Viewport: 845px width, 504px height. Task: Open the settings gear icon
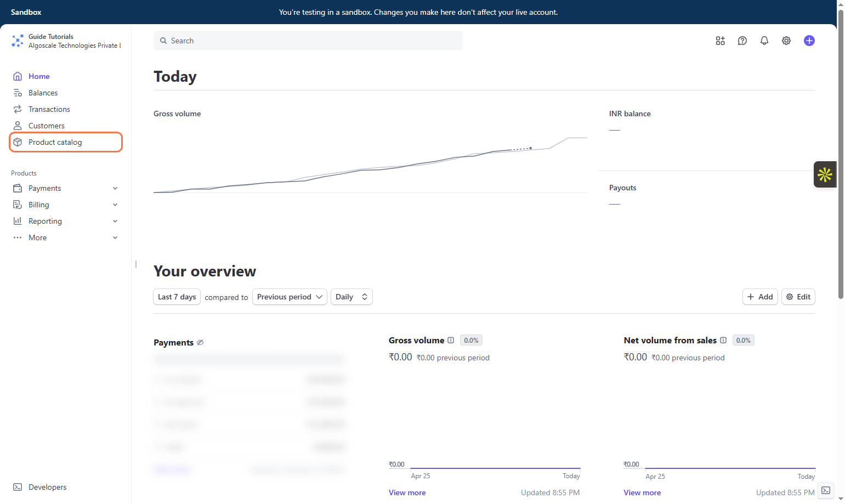tap(786, 41)
